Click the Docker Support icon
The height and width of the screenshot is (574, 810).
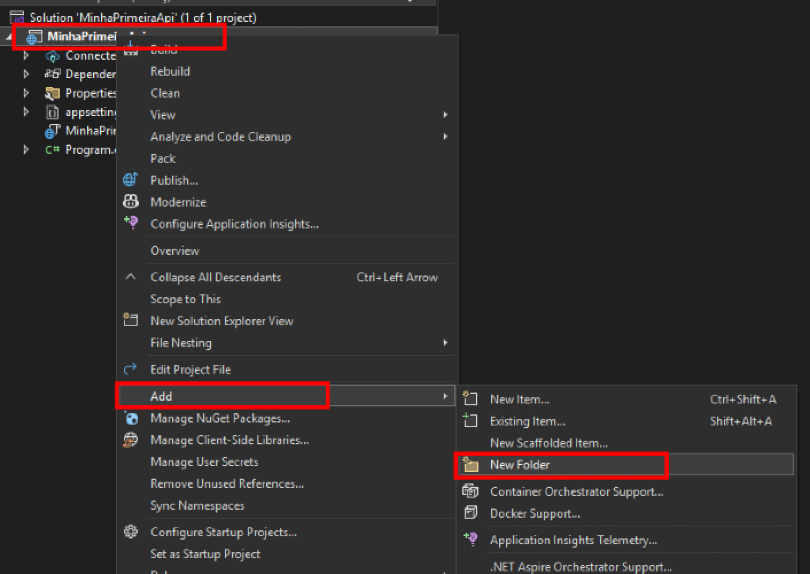coord(470,513)
